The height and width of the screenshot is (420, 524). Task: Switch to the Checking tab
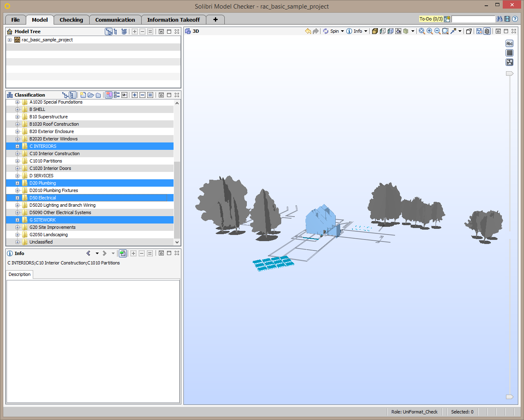point(71,20)
